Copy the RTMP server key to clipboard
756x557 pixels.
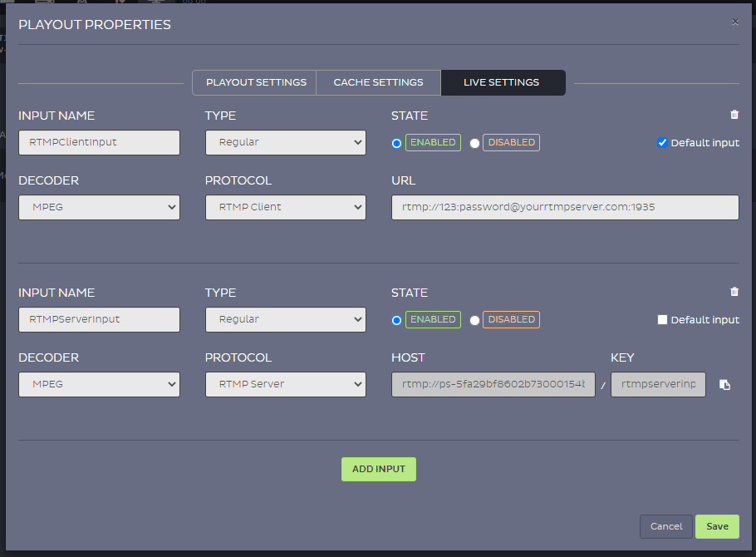tap(724, 385)
